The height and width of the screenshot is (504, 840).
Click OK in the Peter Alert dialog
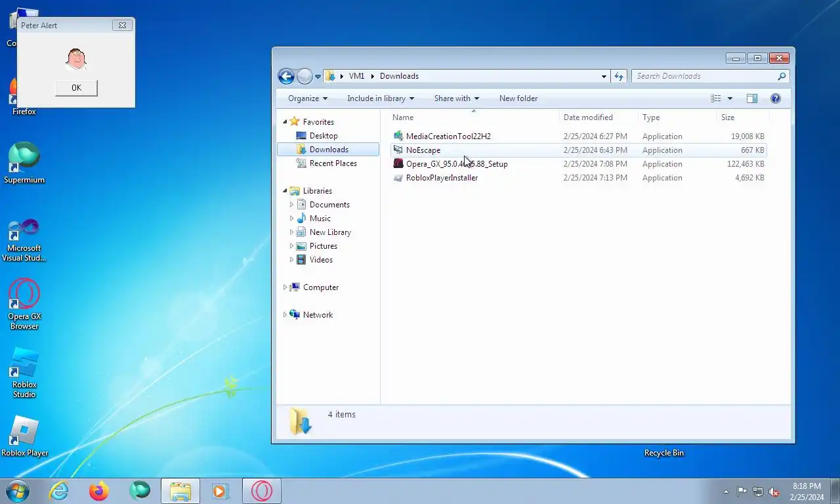point(76,88)
